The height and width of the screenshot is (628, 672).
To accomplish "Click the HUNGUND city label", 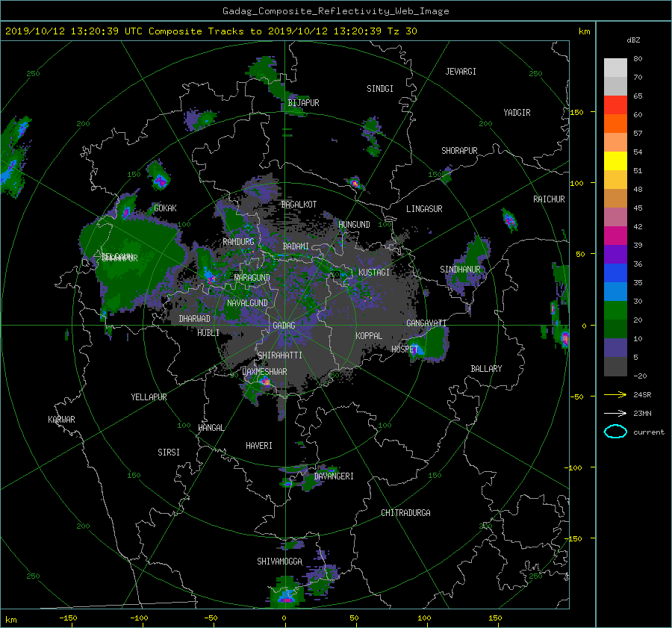I will tap(354, 225).
